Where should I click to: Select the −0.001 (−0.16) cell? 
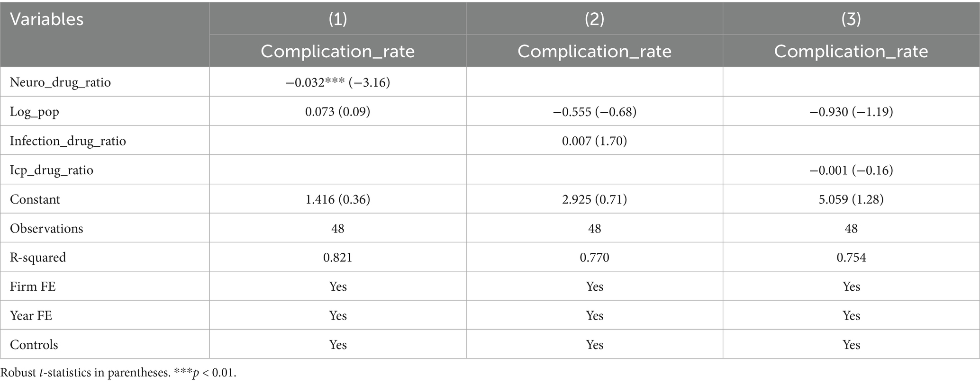(x=851, y=170)
